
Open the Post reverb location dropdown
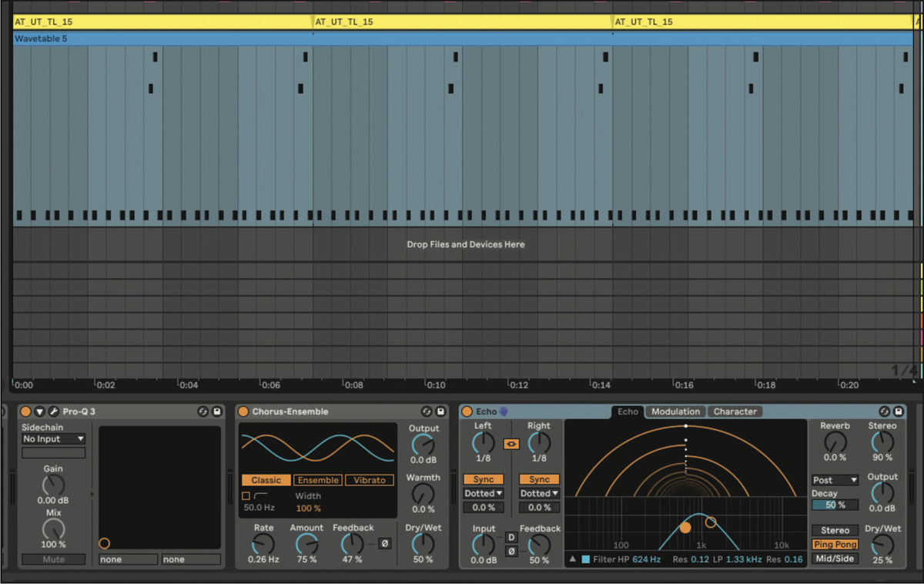click(x=835, y=480)
